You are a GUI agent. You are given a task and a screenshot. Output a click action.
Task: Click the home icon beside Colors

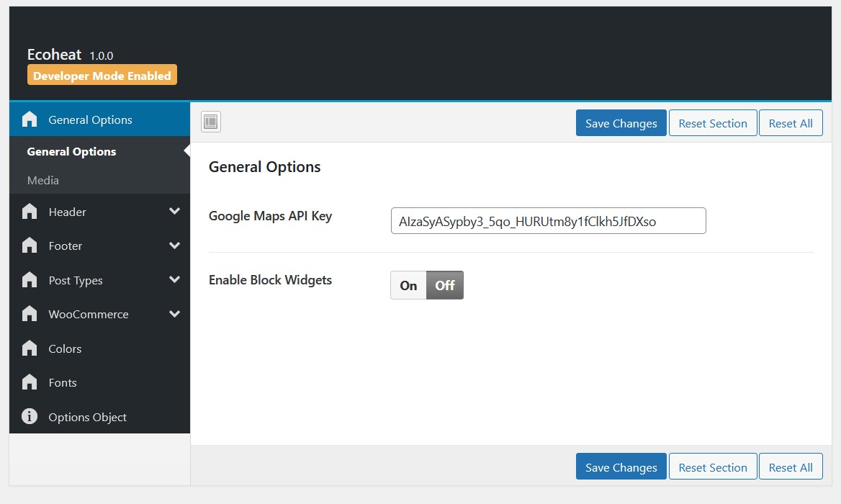click(x=30, y=348)
